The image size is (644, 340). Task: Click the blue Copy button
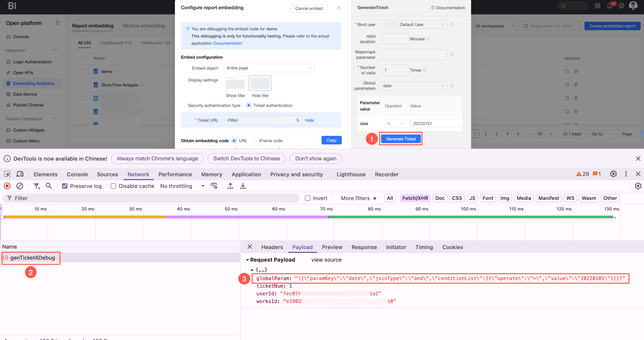331,141
